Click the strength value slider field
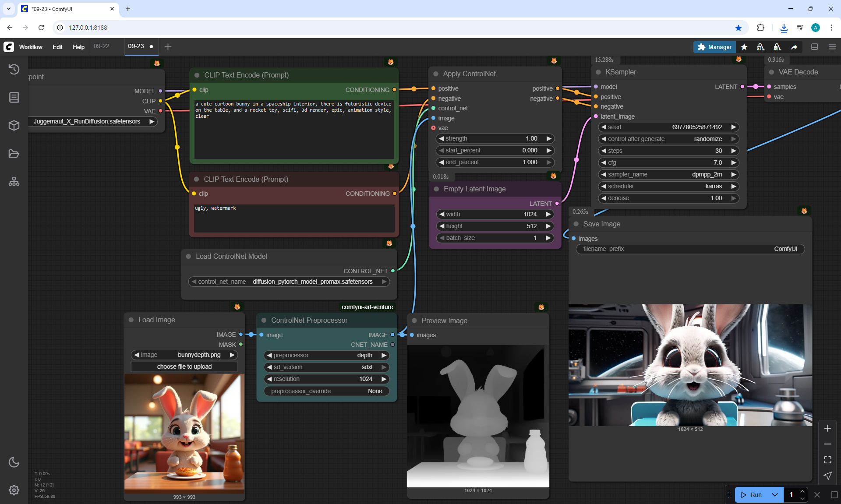Image resolution: width=841 pixels, height=504 pixels. pyautogui.click(x=495, y=138)
